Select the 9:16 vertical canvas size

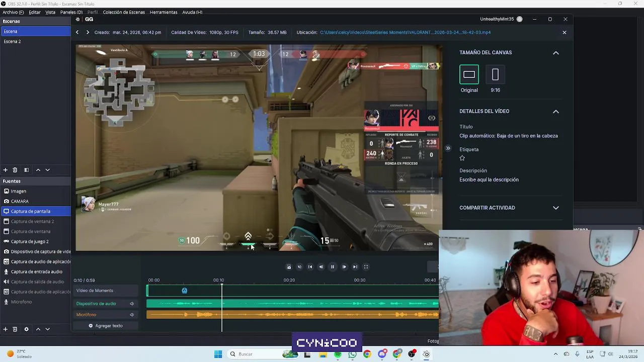coord(495,74)
